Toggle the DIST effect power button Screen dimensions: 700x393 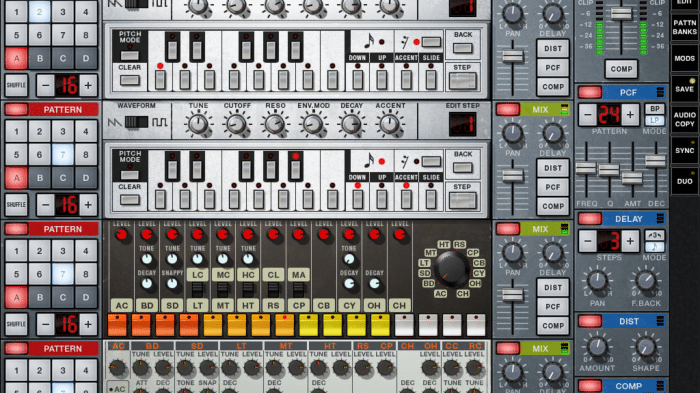[x=589, y=321]
